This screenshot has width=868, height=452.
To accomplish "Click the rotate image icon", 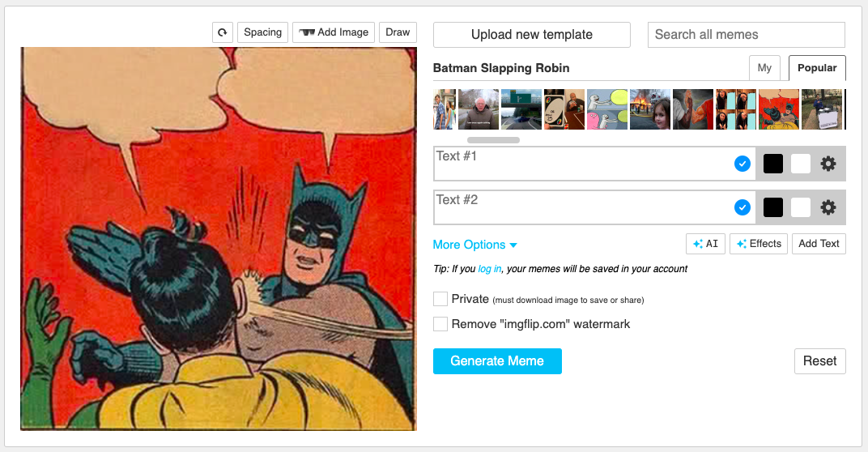I will [x=223, y=32].
